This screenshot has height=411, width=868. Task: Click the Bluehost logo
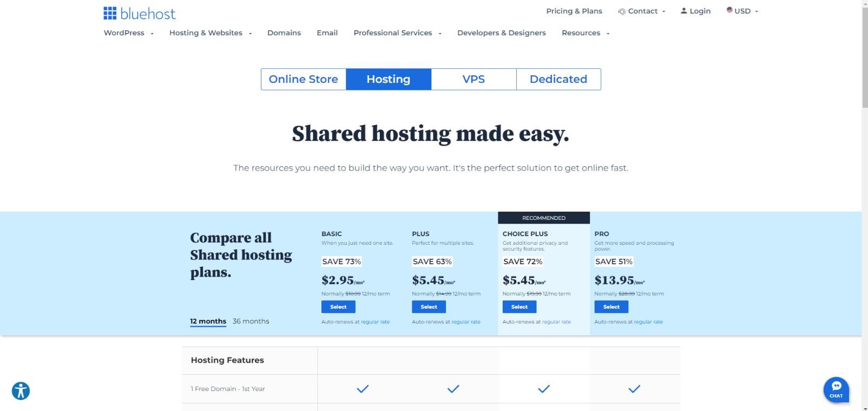pyautogui.click(x=140, y=13)
